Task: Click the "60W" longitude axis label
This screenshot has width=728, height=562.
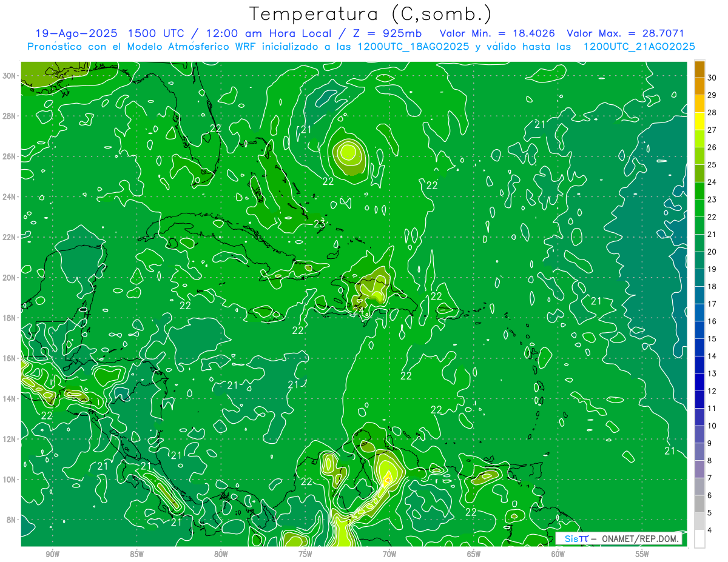Action: click(558, 555)
